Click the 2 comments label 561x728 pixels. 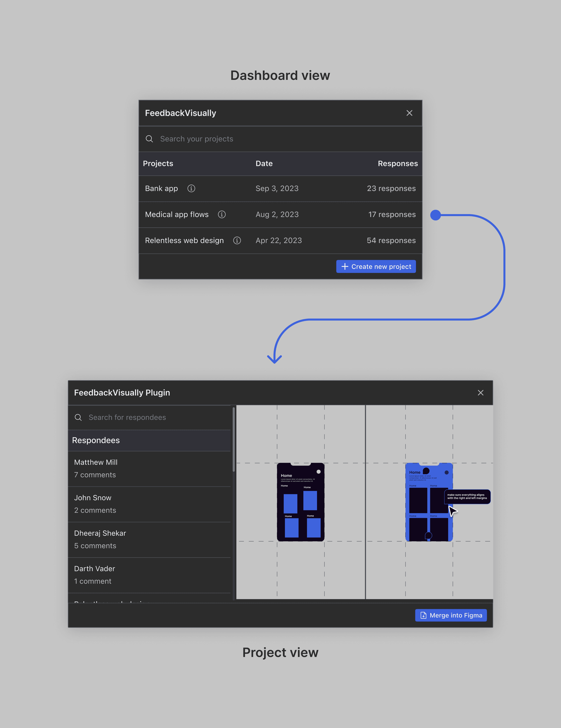(95, 510)
